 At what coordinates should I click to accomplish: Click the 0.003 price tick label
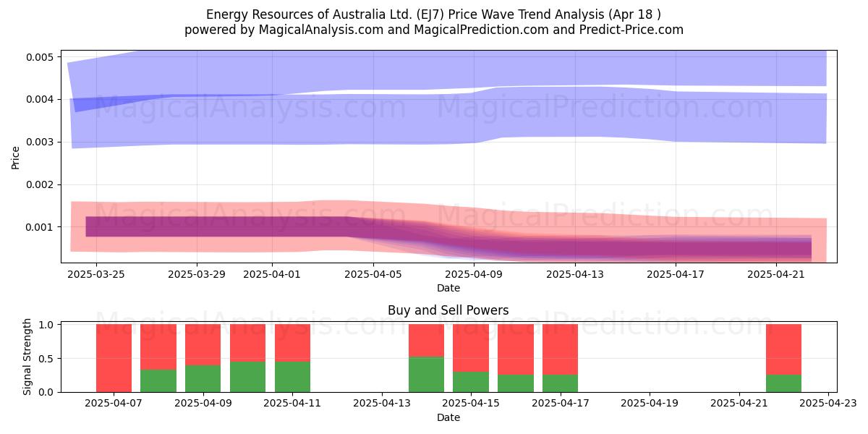[x=41, y=142]
